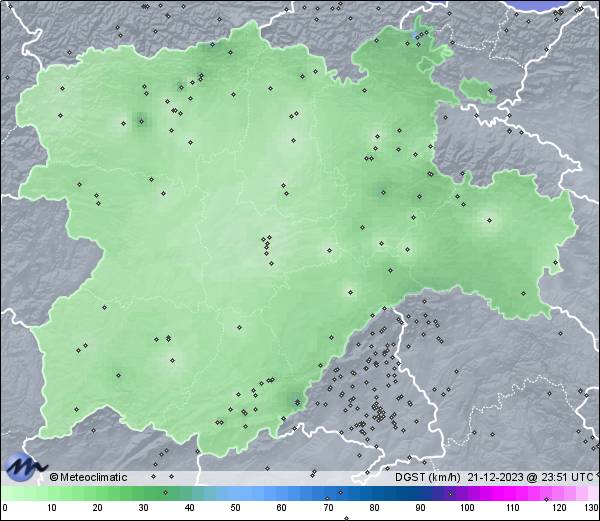
Task: Click the station marker over the green legend band
Action: 165,492
